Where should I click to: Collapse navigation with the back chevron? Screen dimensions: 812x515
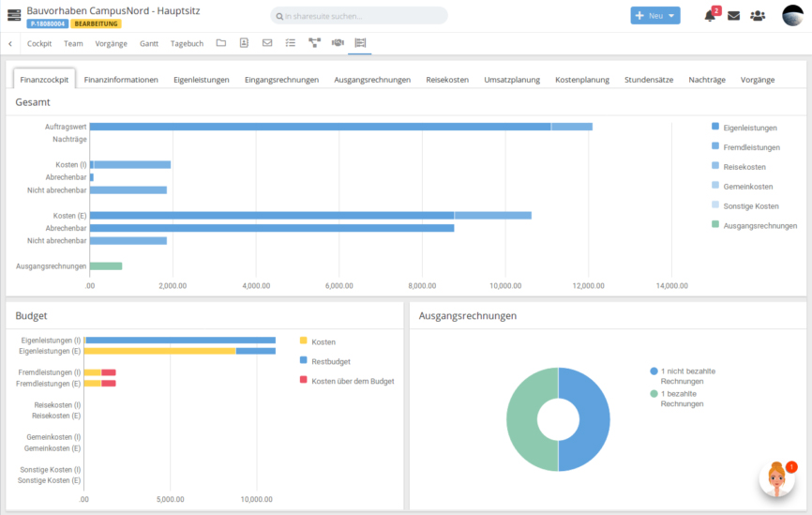click(9, 43)
